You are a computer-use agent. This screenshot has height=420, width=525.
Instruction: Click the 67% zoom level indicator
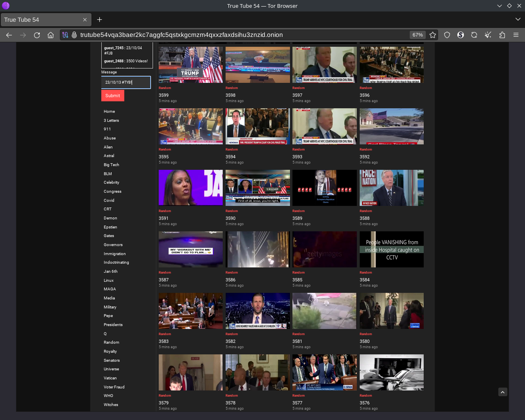tap(418, 35)
